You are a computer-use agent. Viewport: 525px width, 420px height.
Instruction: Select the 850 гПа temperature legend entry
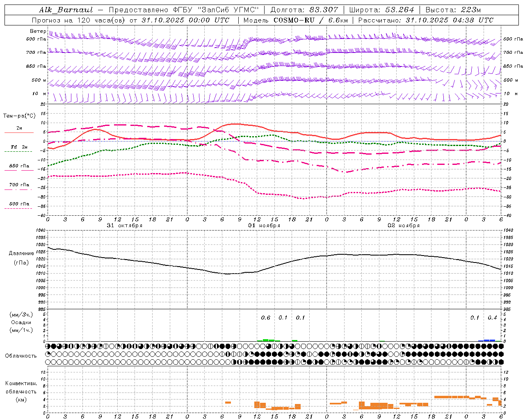pos(19,167)
